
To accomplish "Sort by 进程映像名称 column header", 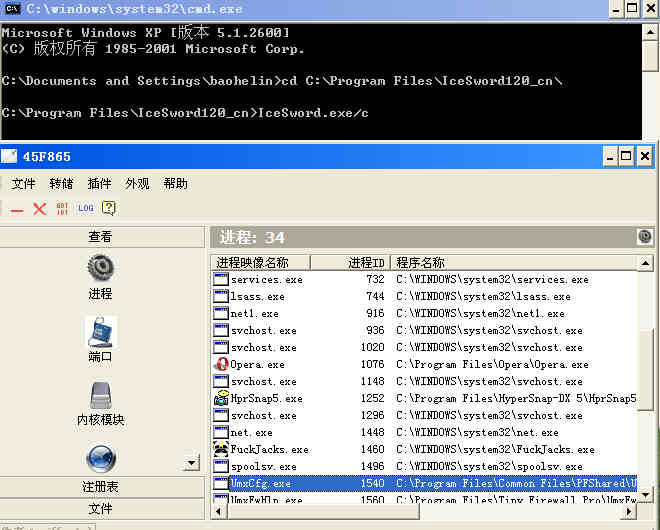I will click(x=260, y=263).
